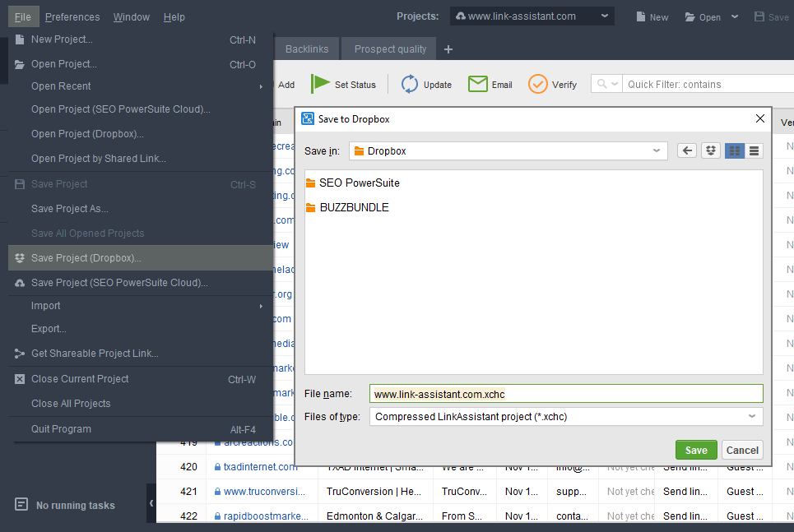Expand the Import submenu
This screenshot has height=532, width=794.
tap(141, 306)
